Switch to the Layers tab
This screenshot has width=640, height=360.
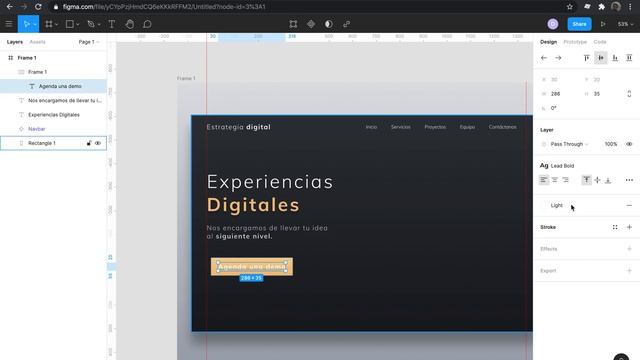15,42
